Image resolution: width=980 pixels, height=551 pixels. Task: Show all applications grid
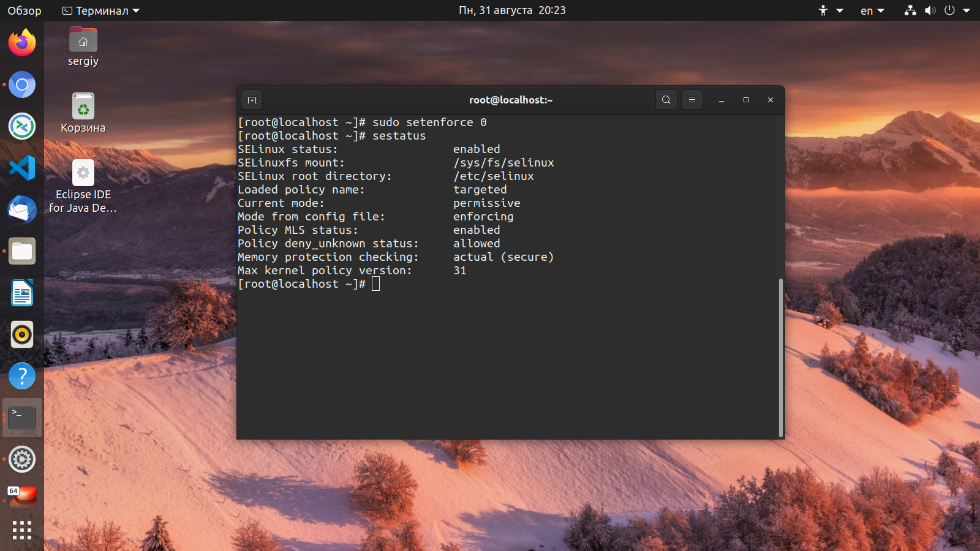pyautogui.click(x=22, y=530)
